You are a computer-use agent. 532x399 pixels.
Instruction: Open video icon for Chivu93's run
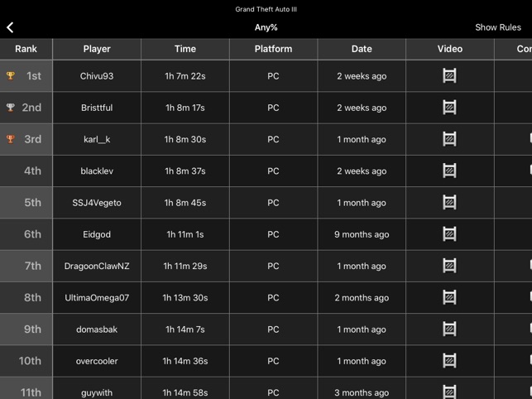pyautogui.click(x=449, y=75)
